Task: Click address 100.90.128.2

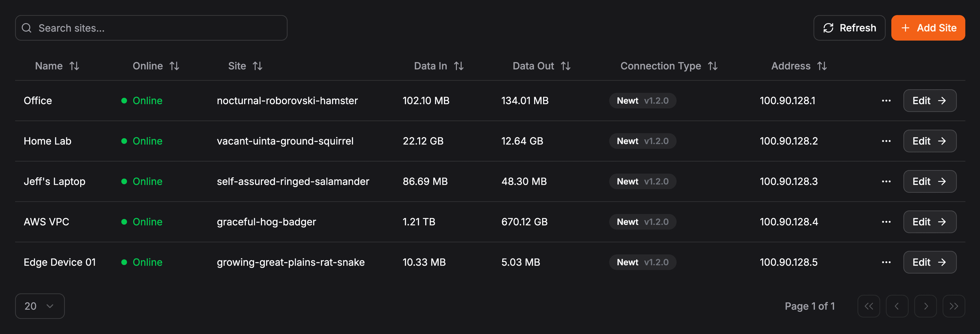Action: point(789,141)
